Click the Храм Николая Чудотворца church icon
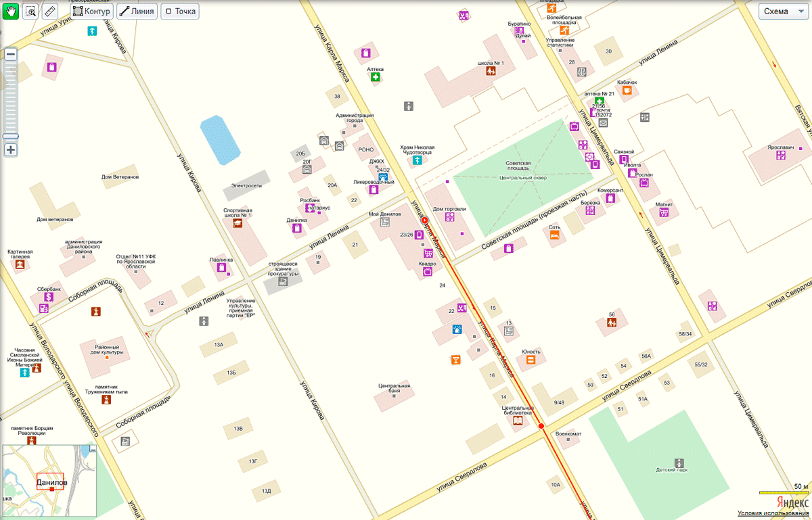812x520 pixels. 416,161
